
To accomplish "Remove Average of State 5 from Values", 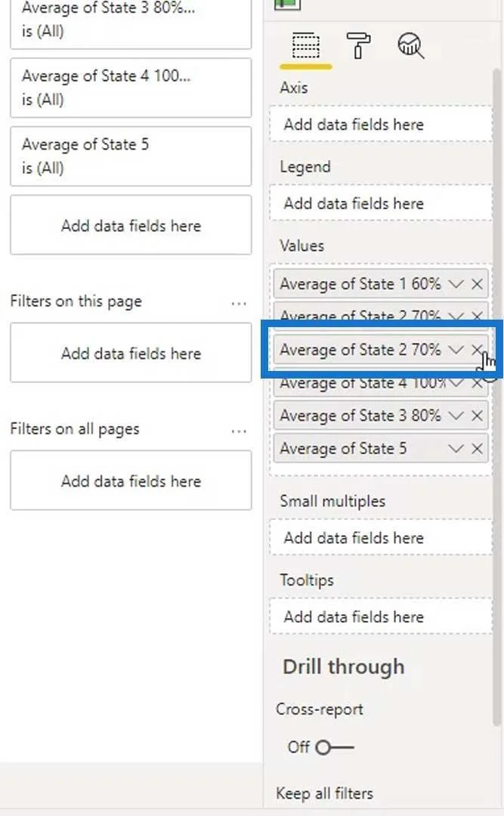I will tap(477, 449).
